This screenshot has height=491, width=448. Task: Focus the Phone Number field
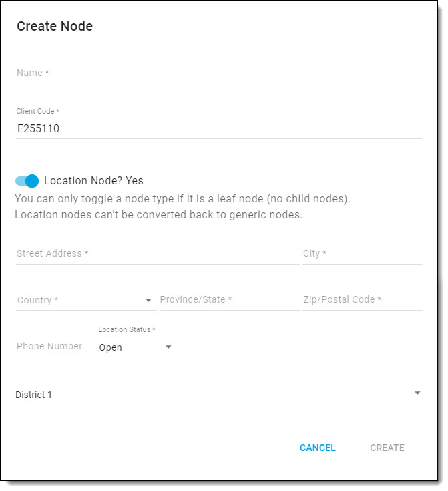coord(55,346)
